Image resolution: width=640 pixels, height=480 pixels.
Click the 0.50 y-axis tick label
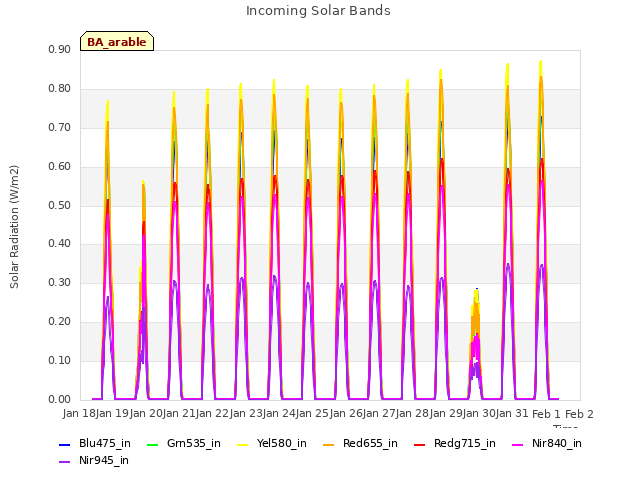tap(60, 205)
